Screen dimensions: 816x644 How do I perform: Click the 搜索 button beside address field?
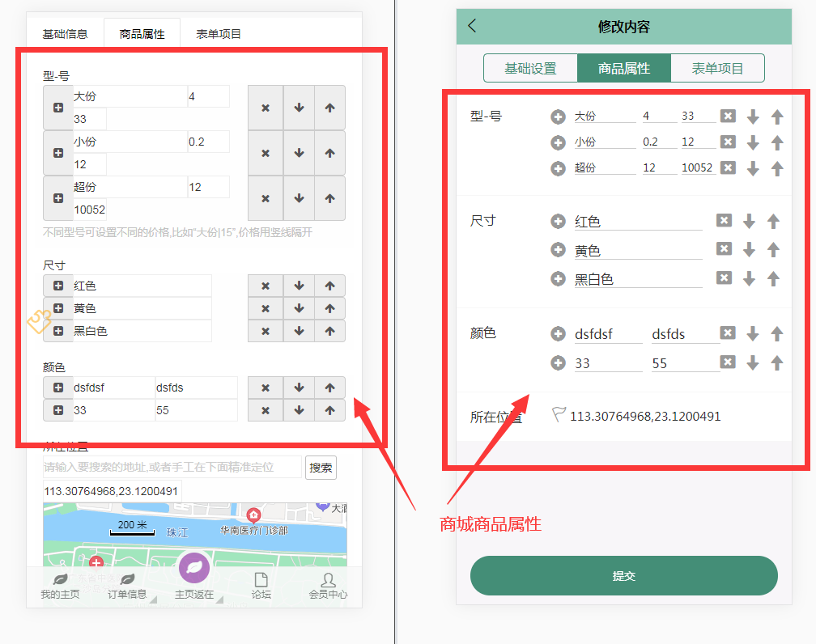321,468
